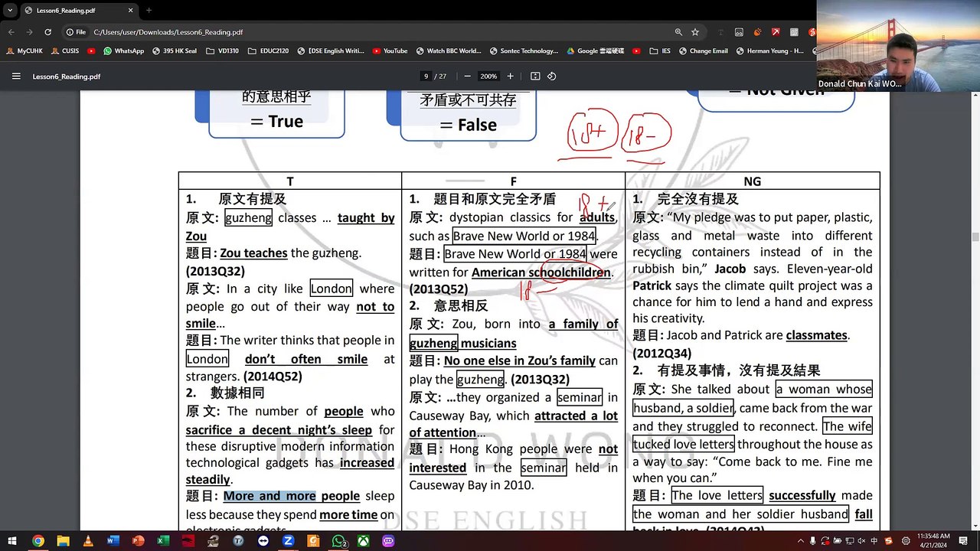Open the settings gear tray icon

pos(906,541)
